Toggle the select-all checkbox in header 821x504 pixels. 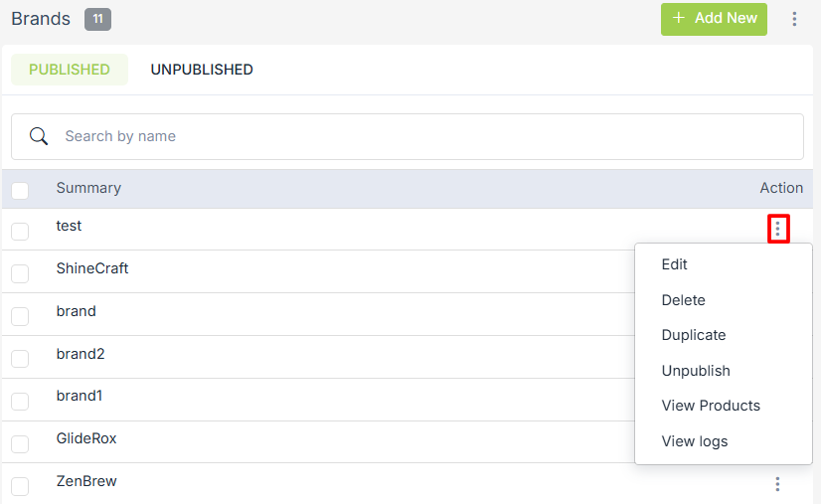pos(20,190)
